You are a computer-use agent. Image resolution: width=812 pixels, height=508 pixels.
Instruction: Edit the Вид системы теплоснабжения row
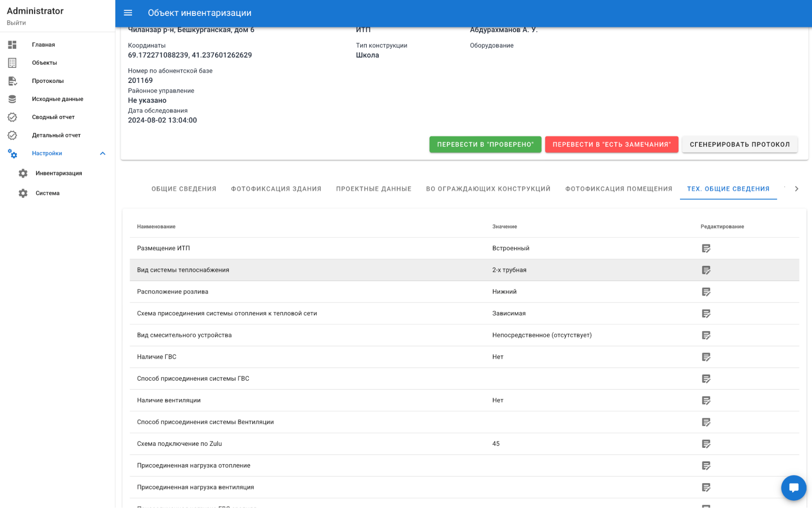(706, 270)
